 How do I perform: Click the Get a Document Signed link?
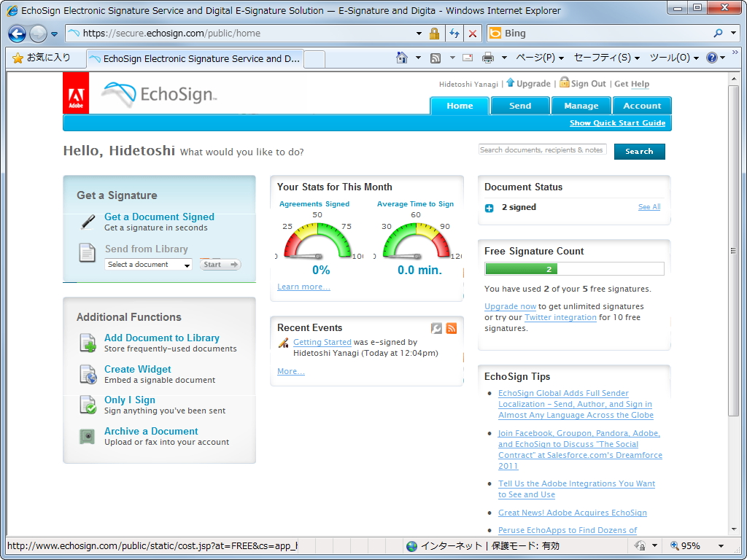click(159, 217)
